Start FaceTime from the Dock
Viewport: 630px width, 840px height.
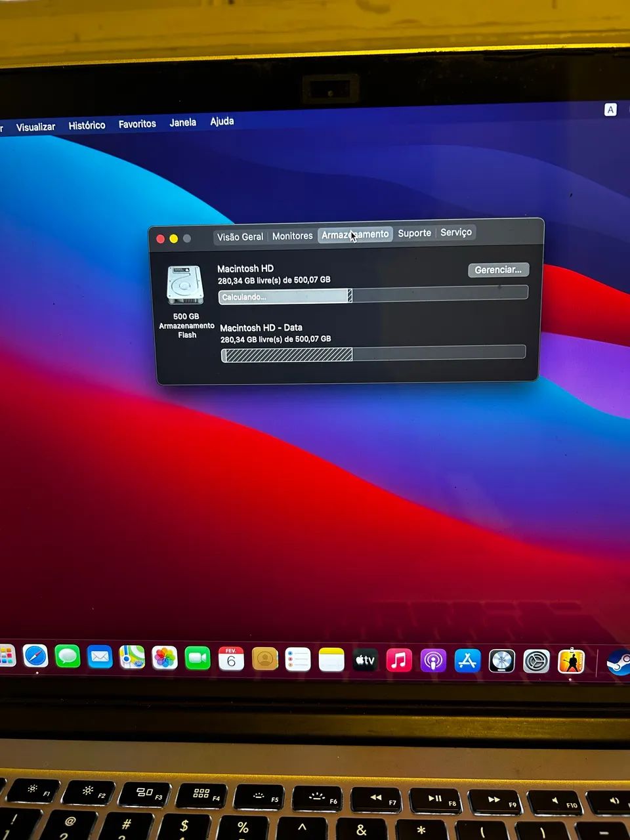[199, 658]
